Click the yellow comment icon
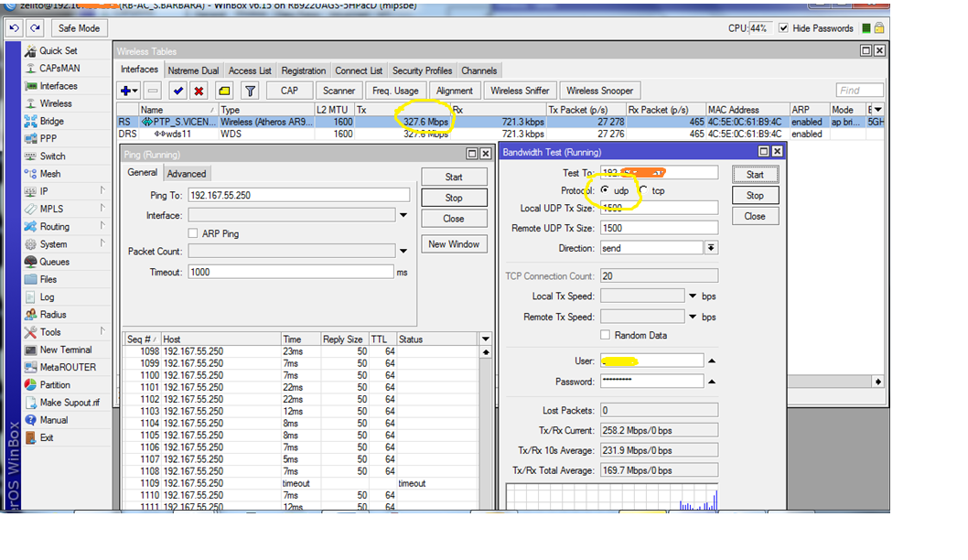The image size is (968, 560). pyautogui.click(x=223, y=91)
